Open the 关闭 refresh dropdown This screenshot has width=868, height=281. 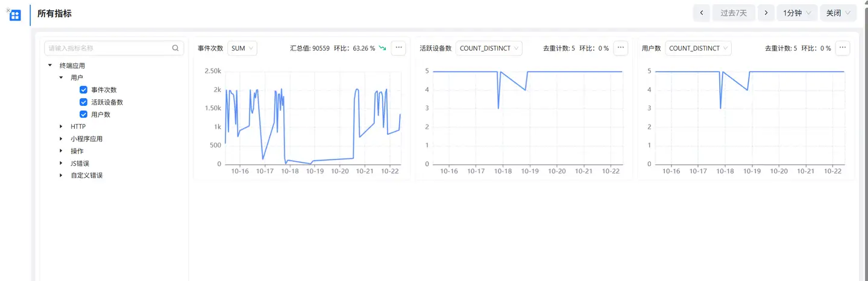pyautogui.click(x=838, y=13)
